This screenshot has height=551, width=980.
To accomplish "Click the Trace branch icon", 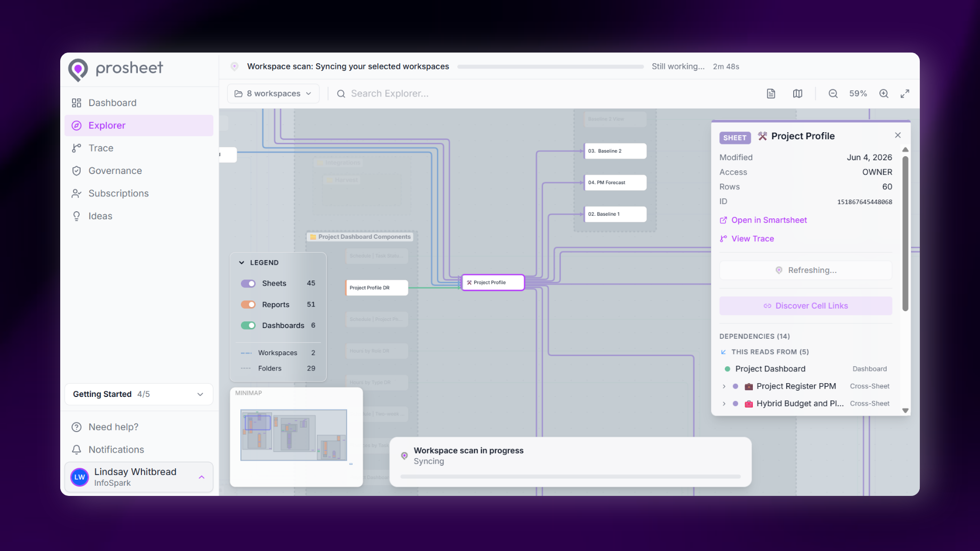I will pos(77,148).
